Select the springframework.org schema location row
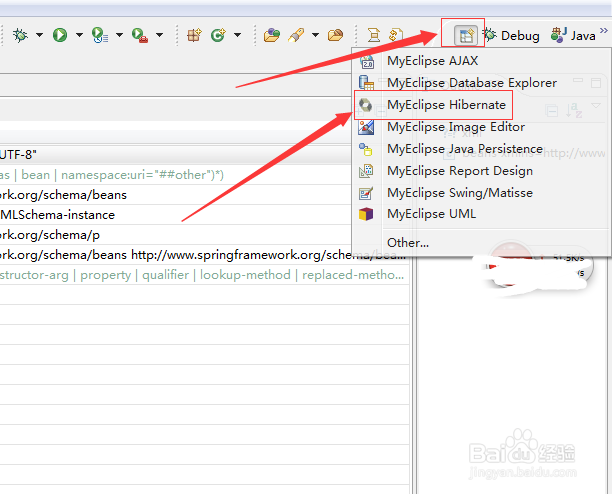The width and height of the screenshot is (612, 494). [x=205, y=255]
